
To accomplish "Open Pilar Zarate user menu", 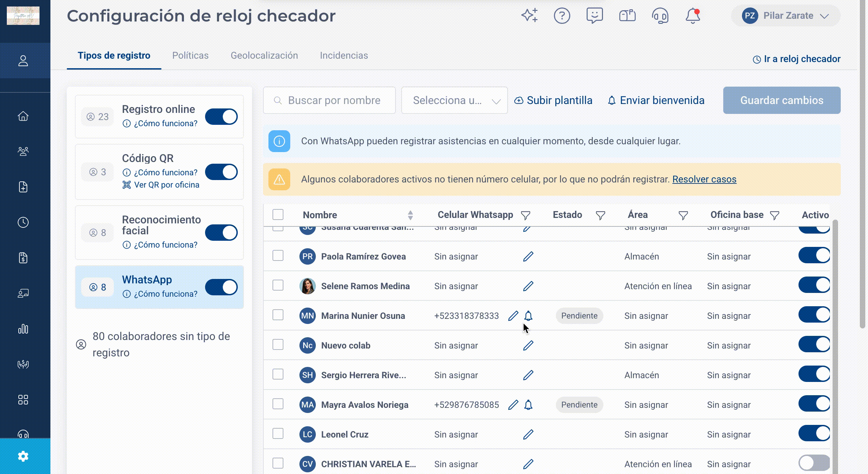I will [x=786, y=16].
